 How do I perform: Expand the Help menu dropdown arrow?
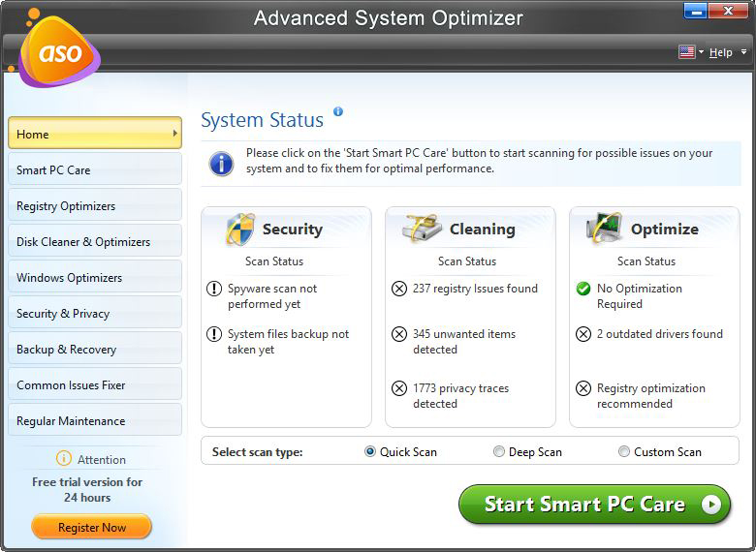point(743,51)
